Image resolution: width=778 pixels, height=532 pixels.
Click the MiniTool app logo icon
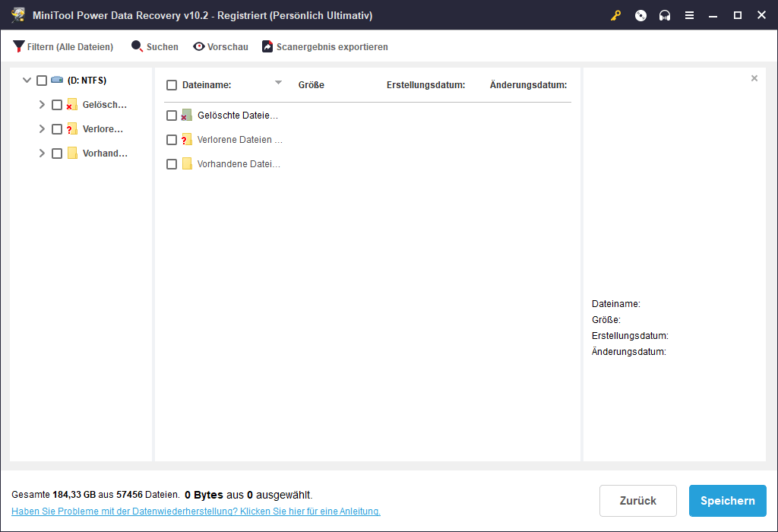point(18,15)
